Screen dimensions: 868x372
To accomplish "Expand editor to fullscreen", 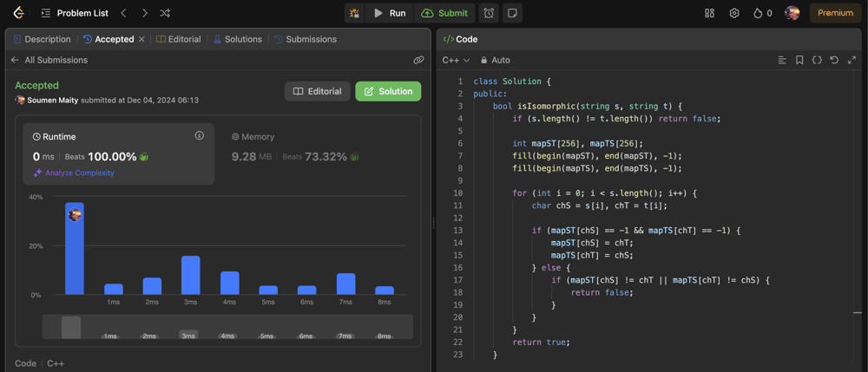I will click(852, 61).
